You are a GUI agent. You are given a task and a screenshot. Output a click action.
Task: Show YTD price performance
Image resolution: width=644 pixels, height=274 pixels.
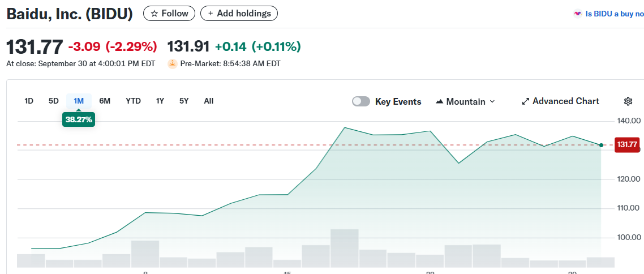point(133,101)
